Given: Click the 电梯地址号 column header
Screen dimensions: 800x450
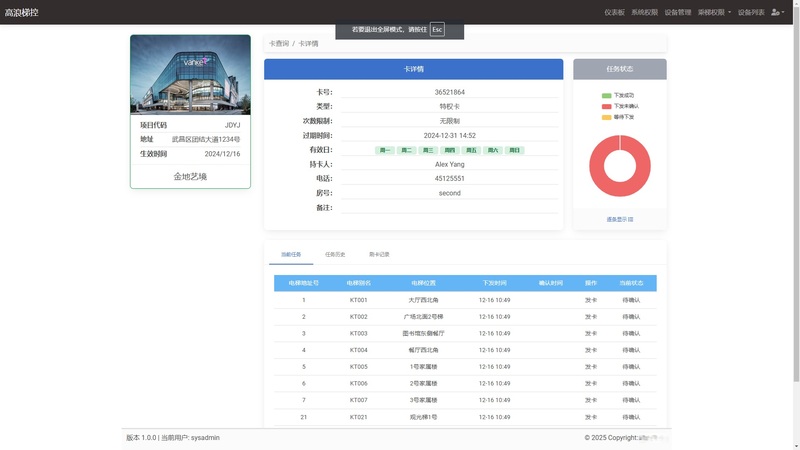Looking at the screenshot, I should click(304, 283).
